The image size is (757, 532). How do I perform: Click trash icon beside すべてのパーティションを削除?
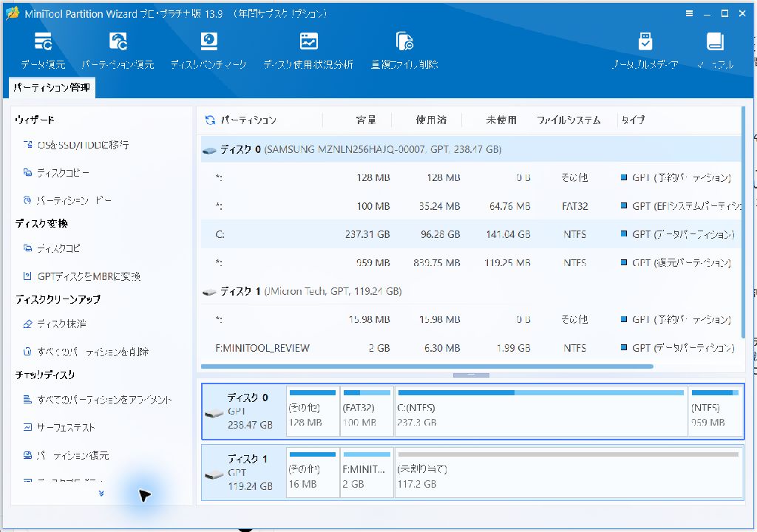pyautogui.click(x=28, y=352)
